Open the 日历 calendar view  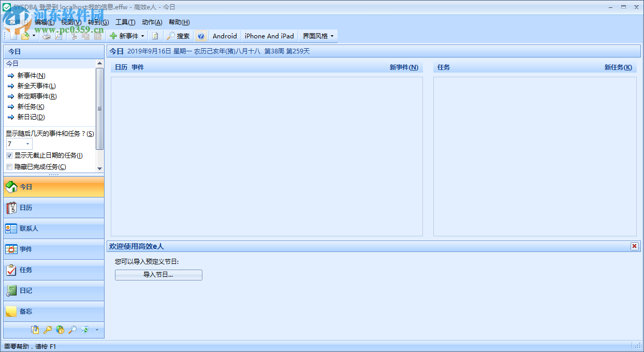53,207
